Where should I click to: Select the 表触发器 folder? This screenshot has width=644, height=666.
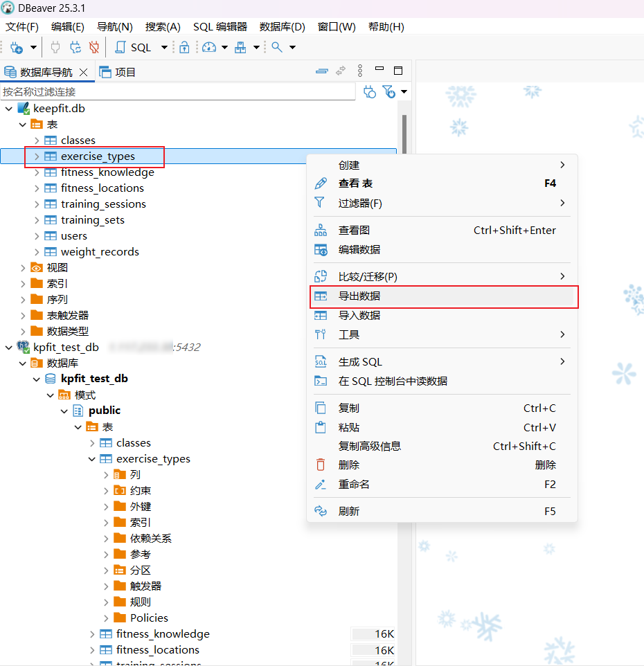68,316
